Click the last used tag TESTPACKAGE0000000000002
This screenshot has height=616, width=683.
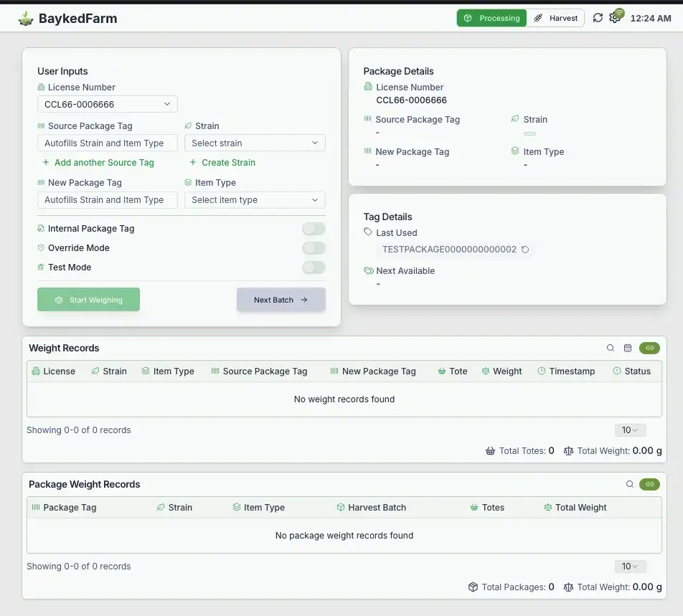coord(449,250)
